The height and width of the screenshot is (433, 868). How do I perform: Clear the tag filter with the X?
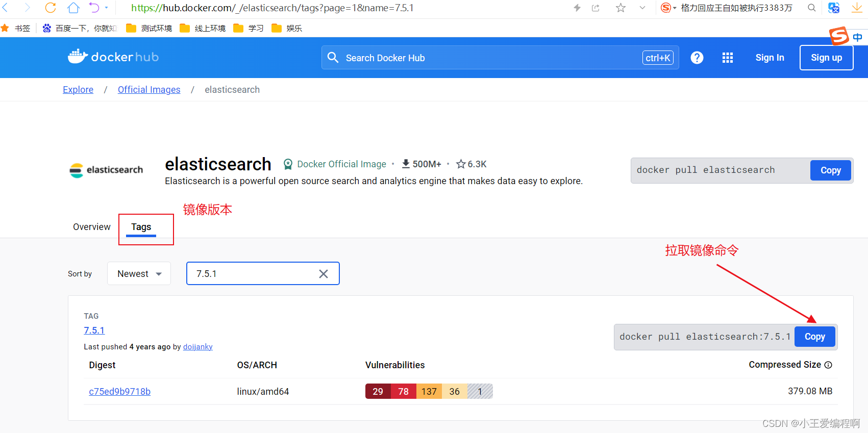324,274
